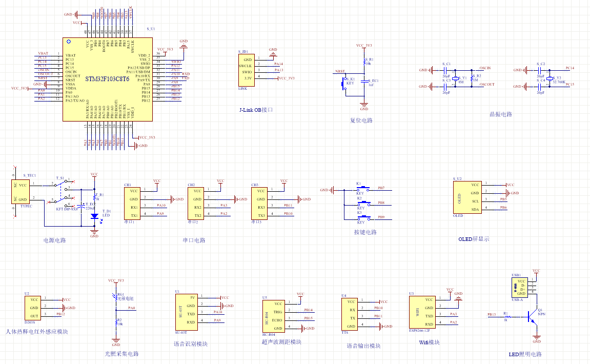Select the S_C4 20pF capacitor
Screen dimensions: 590x364
[x=540, y=87]
